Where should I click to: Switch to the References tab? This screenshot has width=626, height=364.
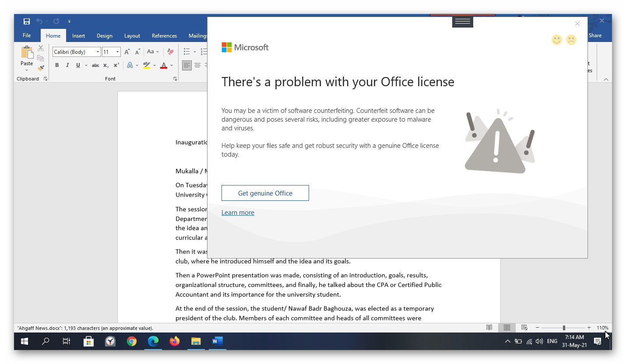point(164,35)
